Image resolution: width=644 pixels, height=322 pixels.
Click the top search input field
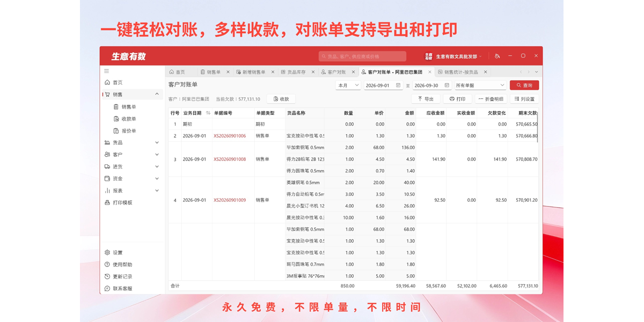click(362, 56)
